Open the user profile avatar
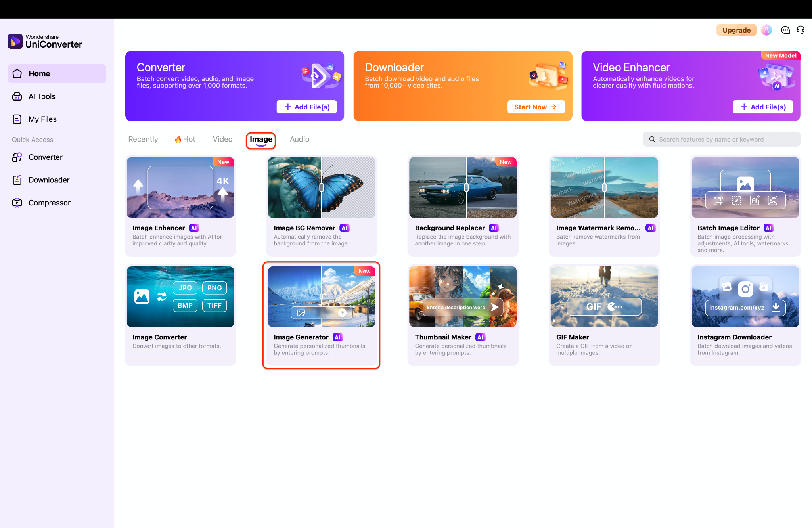812x528 pixels. 766,30
